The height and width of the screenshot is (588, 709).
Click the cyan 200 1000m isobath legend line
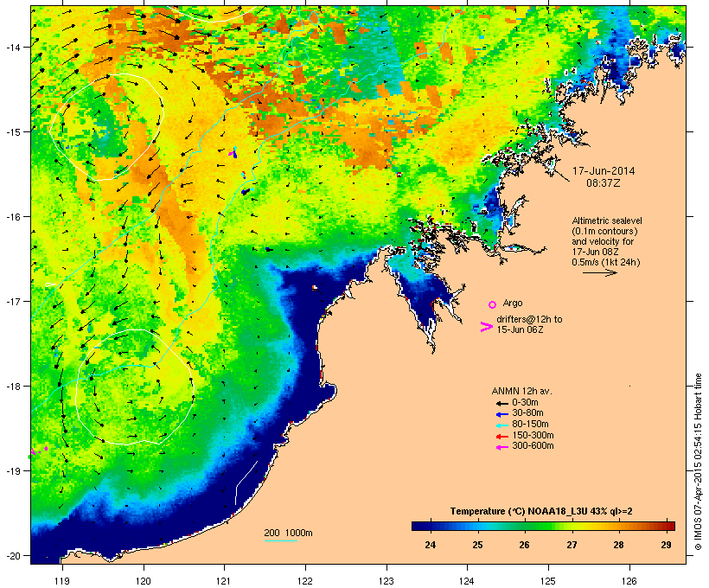(x=280, y=540)
